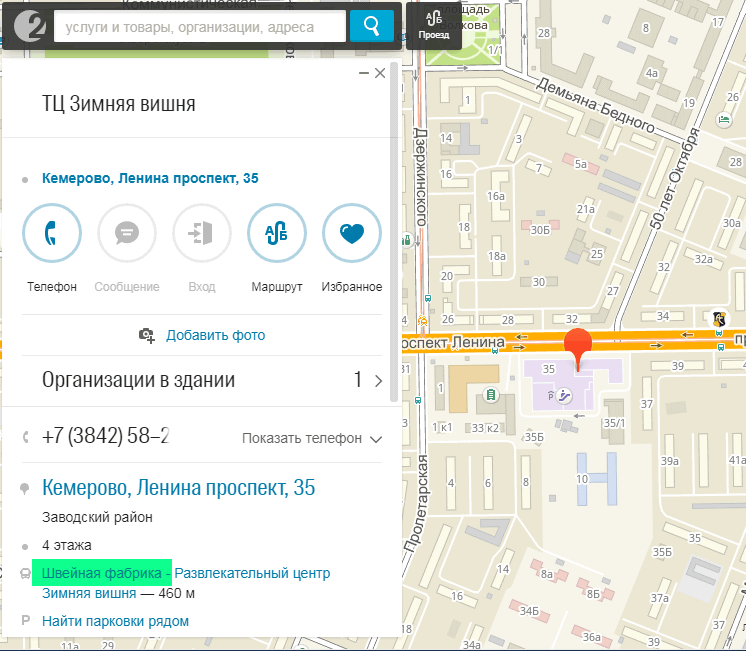Add to favorites with heart icon
Viewport: 746px width, 651px height.
click(352, 233)
